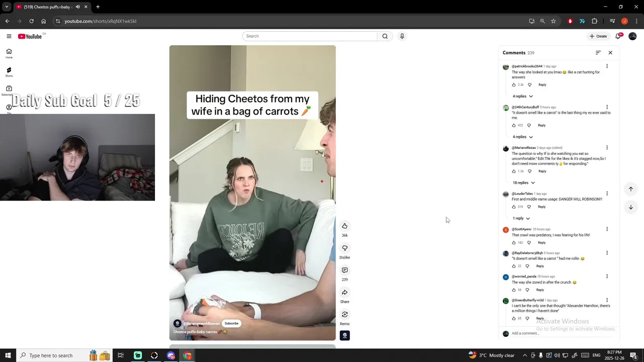Open more options for @ScottAyers comment
Viewport: 644px width, 362px height.
click(607, 229)
